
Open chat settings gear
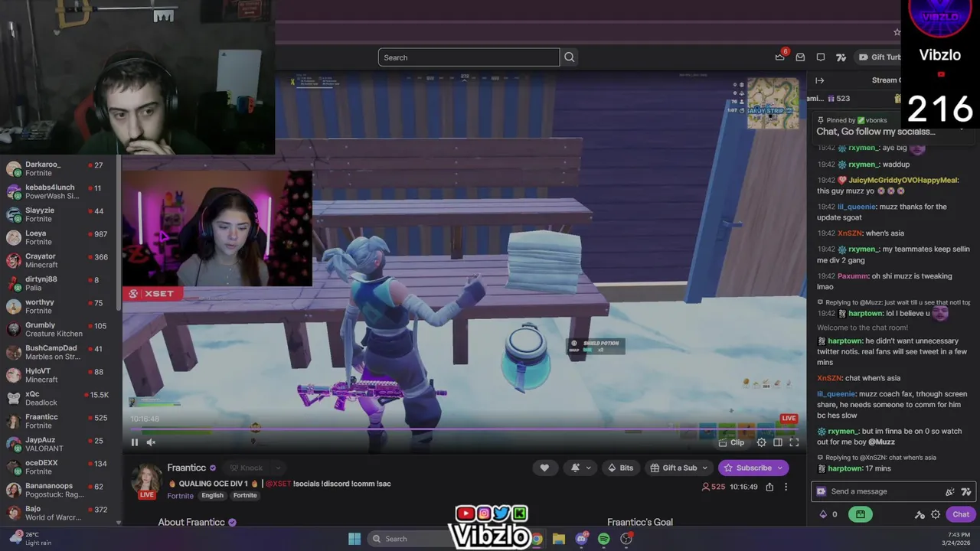coord(935,514)
